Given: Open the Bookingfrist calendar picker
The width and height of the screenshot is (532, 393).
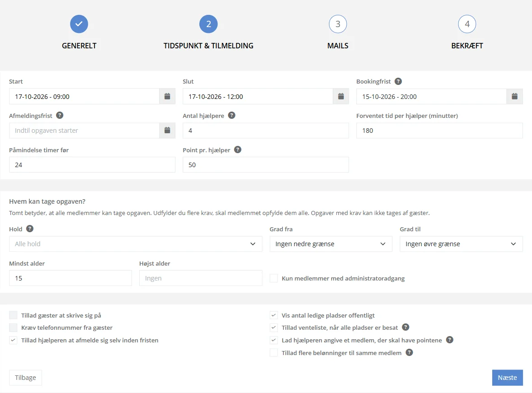Looking at the screenshot, I should click(515, 97).
